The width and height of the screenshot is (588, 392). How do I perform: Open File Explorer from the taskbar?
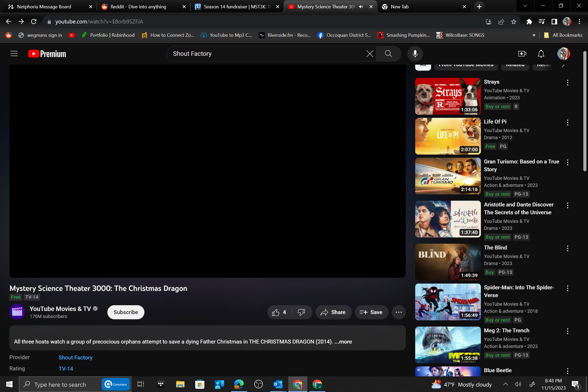[180, 384]
